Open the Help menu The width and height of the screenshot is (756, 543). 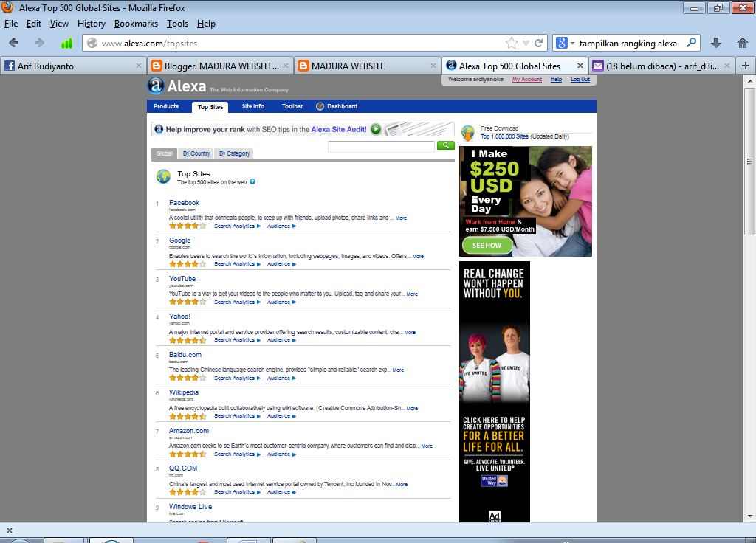206,24
